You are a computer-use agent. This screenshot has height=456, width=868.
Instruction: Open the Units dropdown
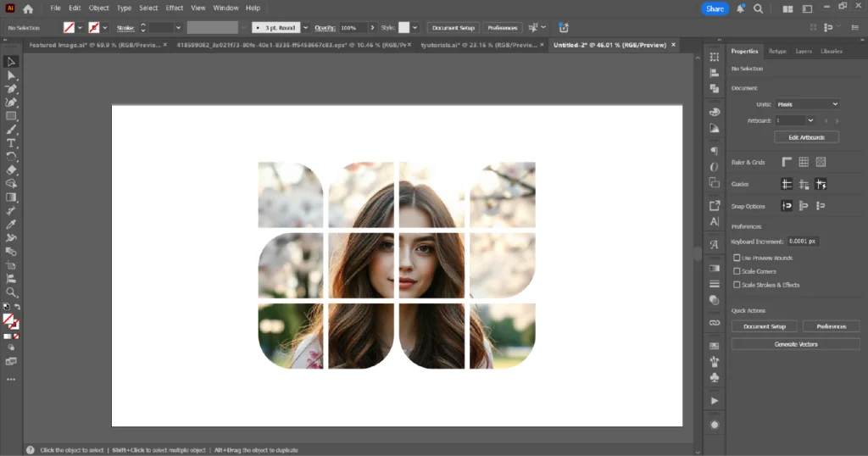807,104
